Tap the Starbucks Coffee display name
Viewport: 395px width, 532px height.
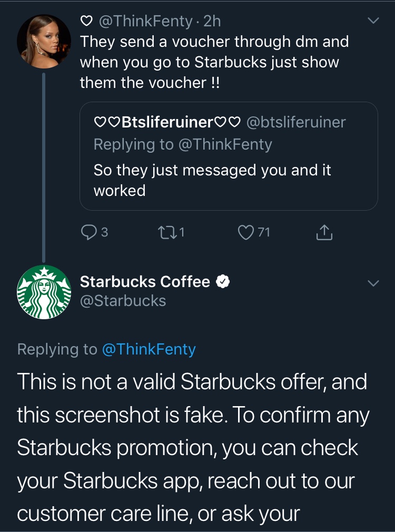145,282
